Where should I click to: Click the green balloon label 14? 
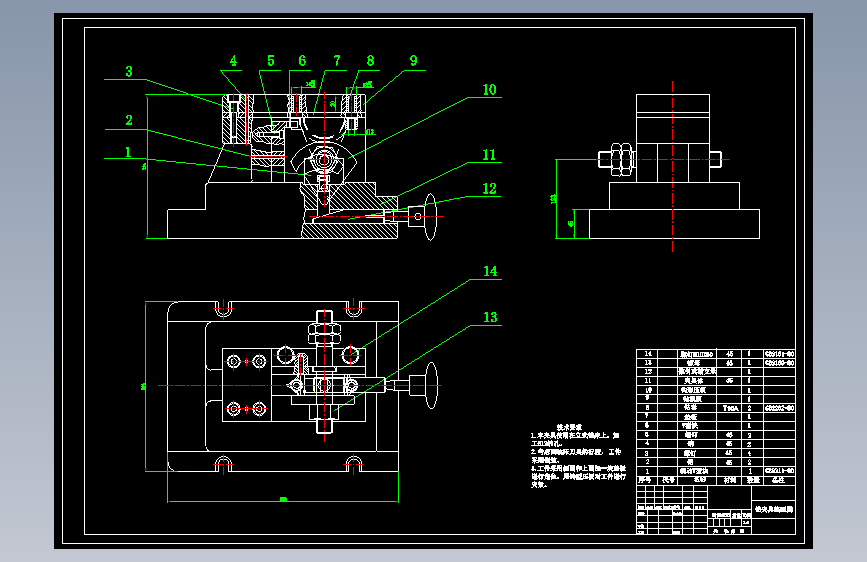[490, 272]
